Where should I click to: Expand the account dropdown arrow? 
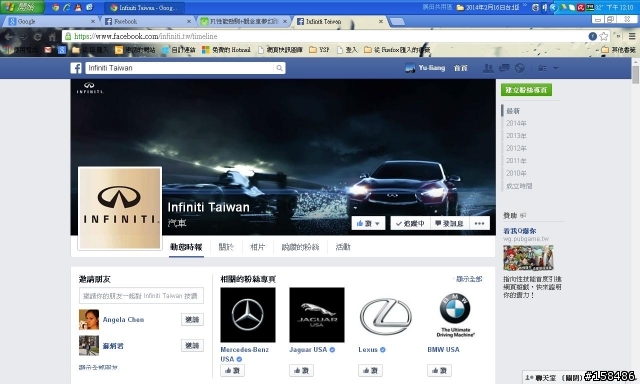[556, 68]
